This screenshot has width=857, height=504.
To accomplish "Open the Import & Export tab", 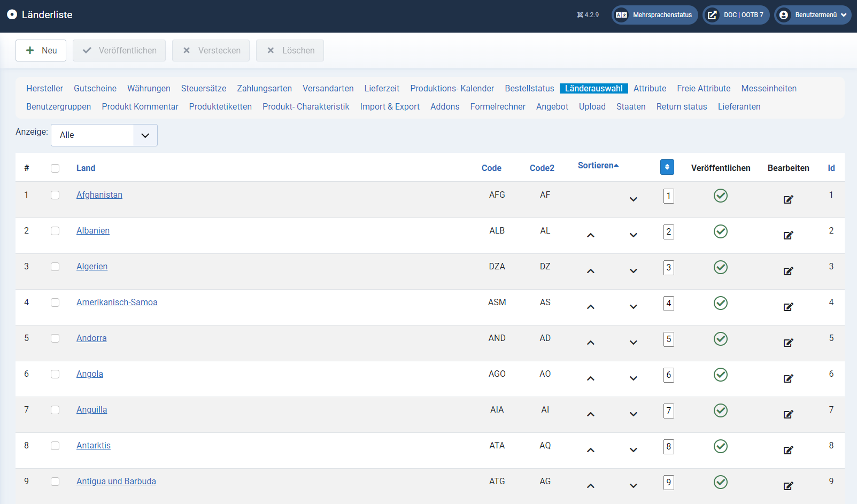I will 390,107.
